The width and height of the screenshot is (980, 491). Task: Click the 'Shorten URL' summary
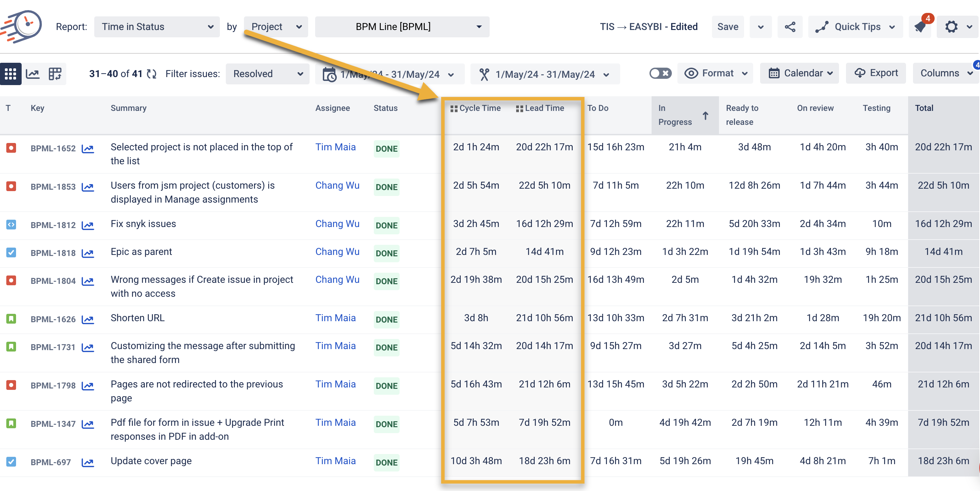pos(138,318)
